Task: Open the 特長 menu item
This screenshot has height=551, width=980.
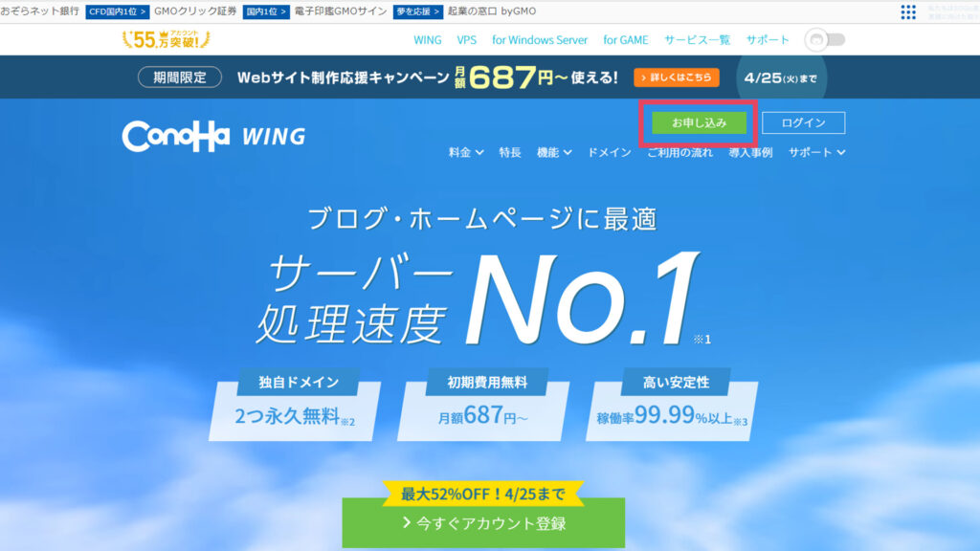Action: [x=510, y=152]
